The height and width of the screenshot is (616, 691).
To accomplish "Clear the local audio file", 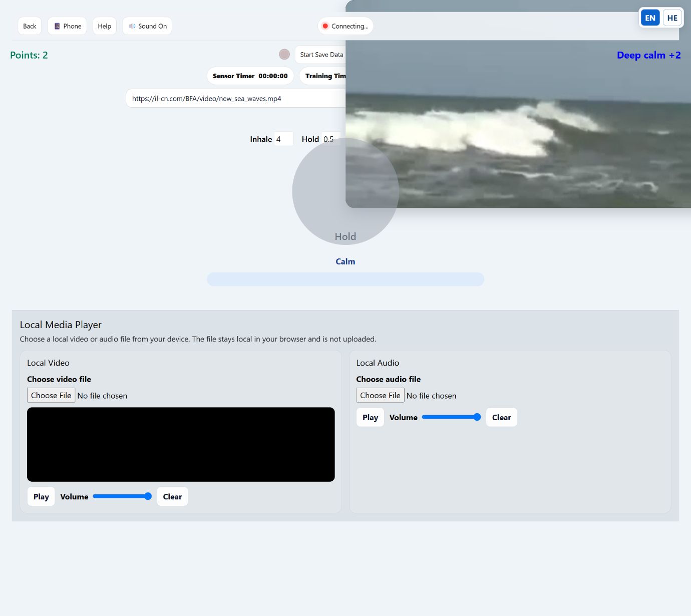I will [501, 417].
